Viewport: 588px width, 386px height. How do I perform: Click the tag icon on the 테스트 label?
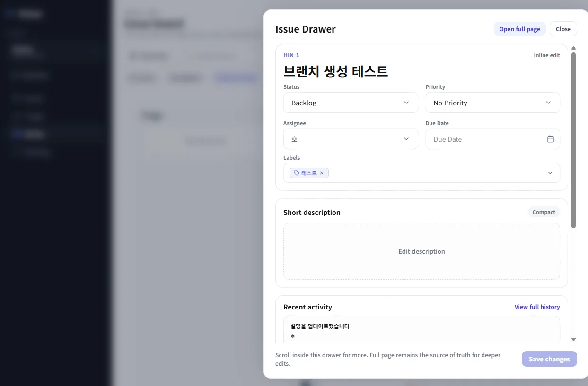tap(297, 173)
